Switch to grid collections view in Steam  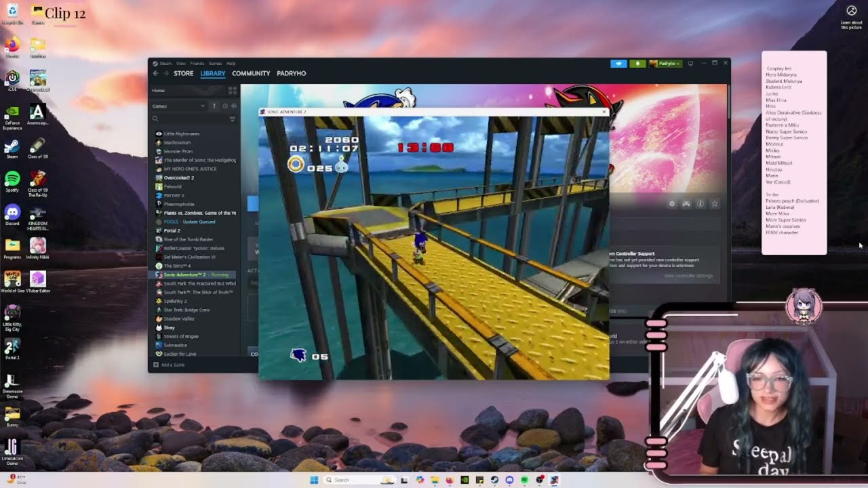point(232,90)
